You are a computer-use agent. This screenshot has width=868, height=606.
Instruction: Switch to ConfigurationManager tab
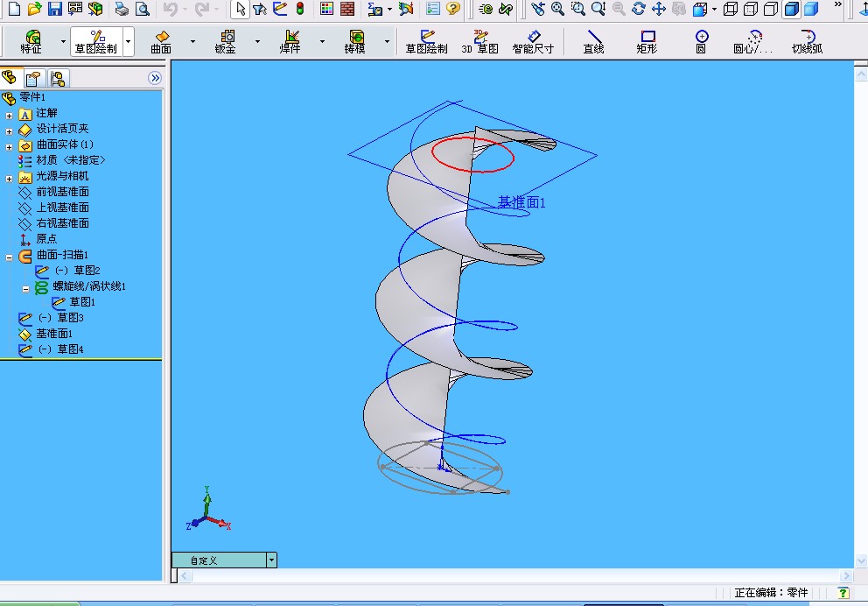point(58,79)
